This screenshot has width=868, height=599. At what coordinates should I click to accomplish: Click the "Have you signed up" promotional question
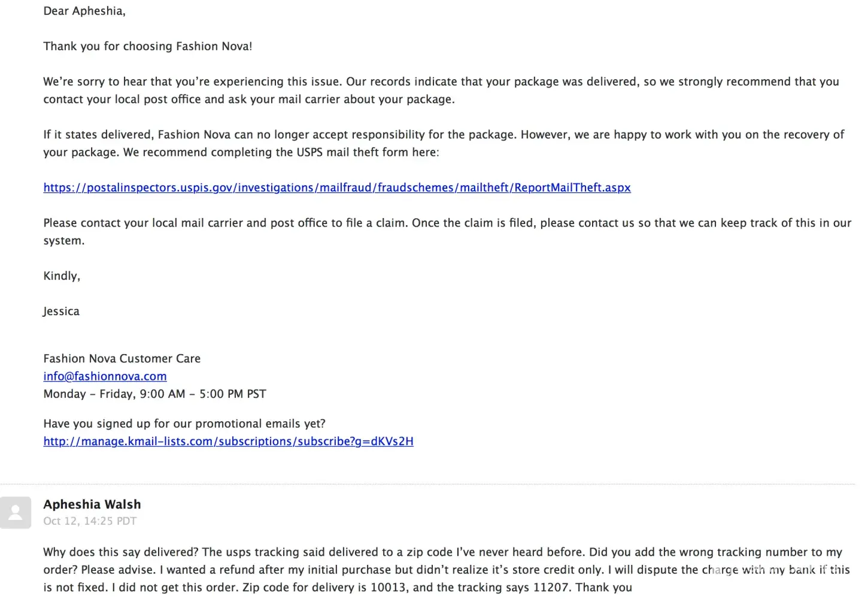(184, 423)
